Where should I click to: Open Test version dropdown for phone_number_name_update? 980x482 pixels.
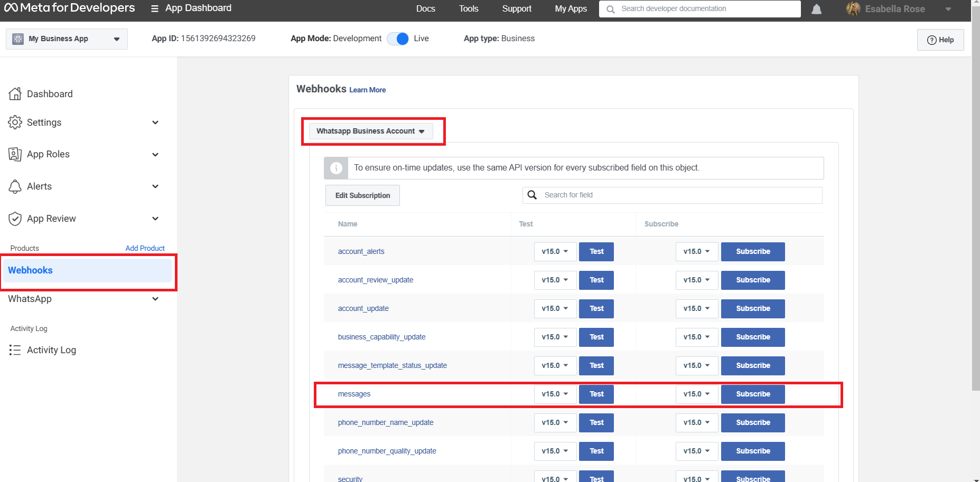(x=555, y=423)
